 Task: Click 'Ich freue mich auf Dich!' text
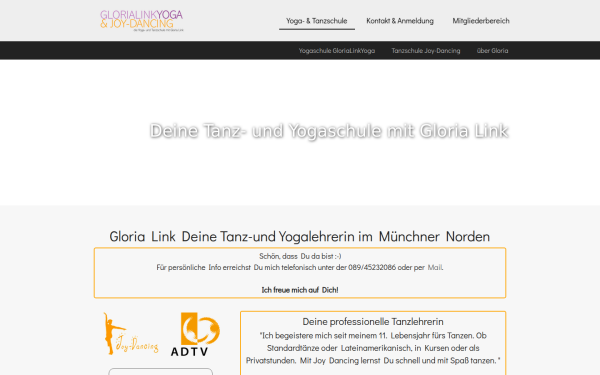pyautogui.click(x=300, y=290)
